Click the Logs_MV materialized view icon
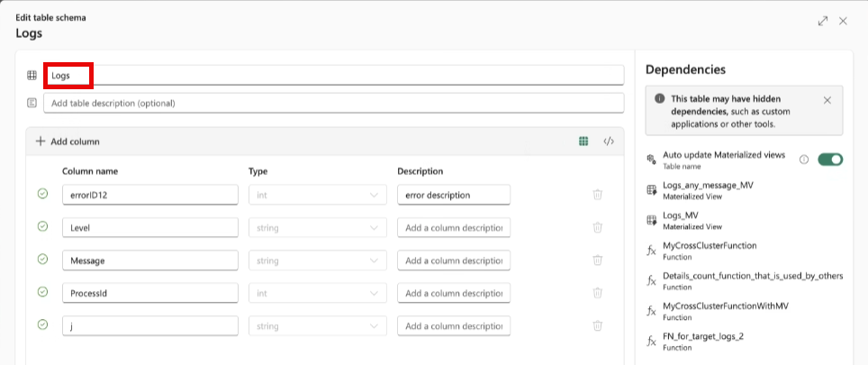 [x=652, y=221]
